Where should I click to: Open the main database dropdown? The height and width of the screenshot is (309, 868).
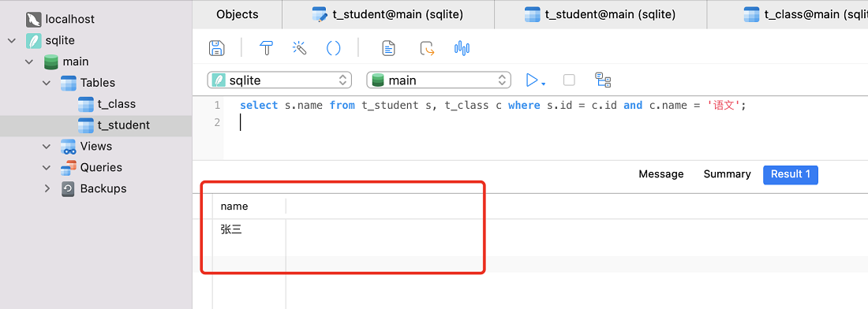(x=439, y=80)
